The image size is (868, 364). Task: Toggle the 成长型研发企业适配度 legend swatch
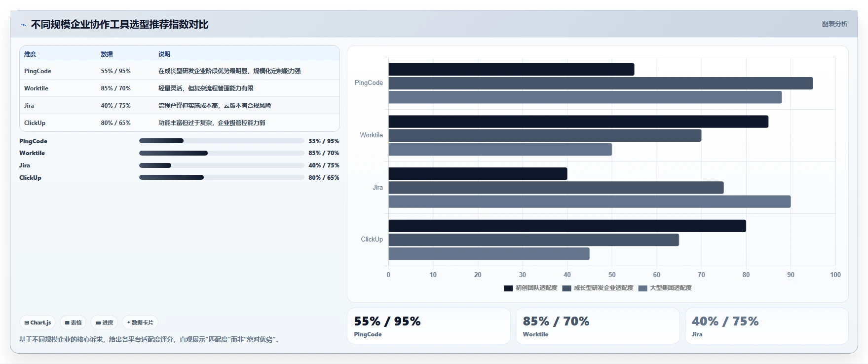click(566, 288)
